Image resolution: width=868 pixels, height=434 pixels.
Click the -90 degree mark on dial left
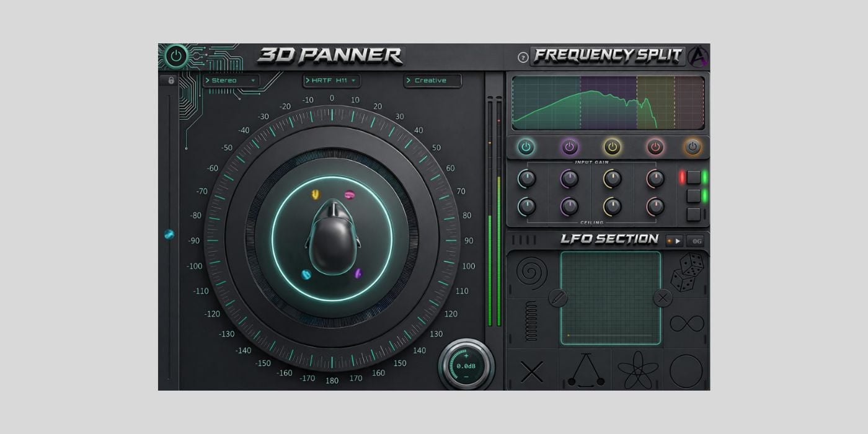pos(194,241)
